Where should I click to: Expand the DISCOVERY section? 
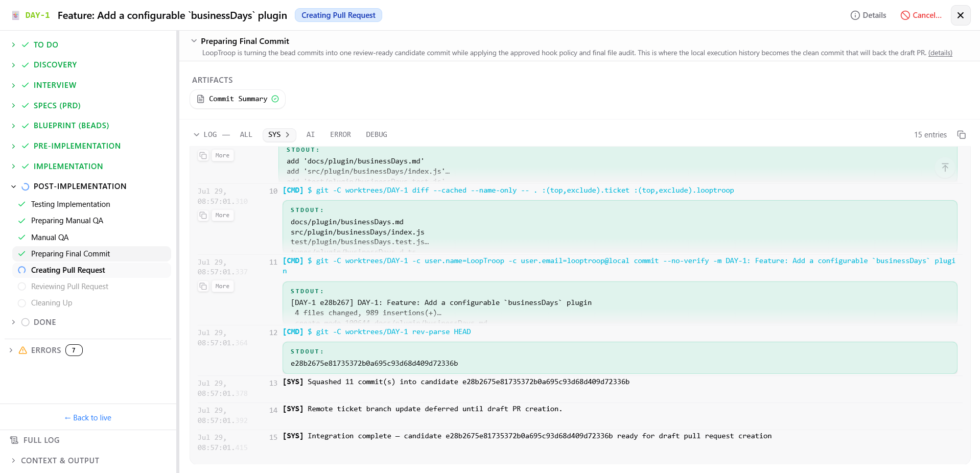13,65
